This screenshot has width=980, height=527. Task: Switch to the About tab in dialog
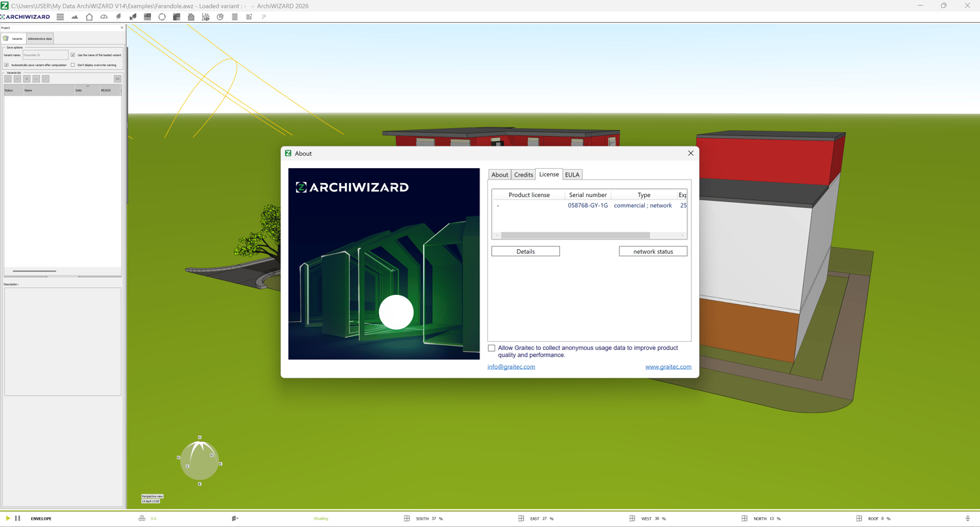500,175
